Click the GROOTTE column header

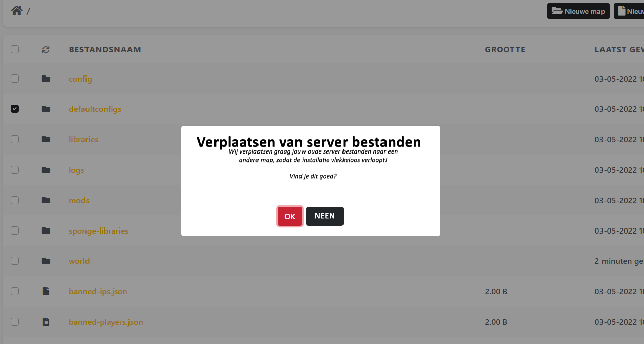coord(505,49)
